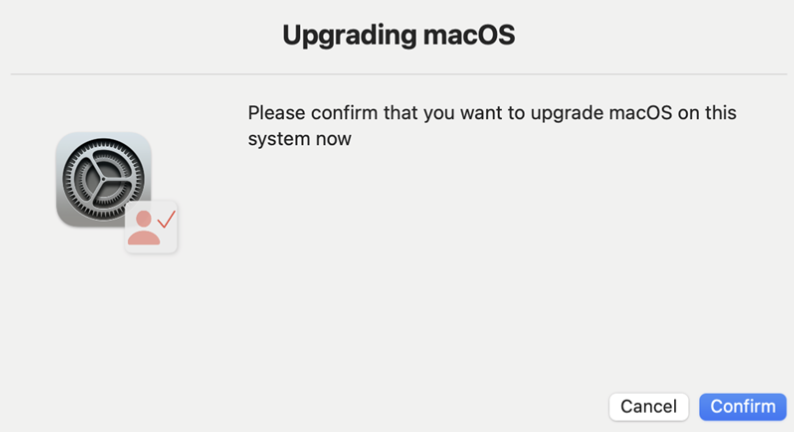Click the empty area beneath the message
This screenshot has width=794, height=432.
(486, 263)
